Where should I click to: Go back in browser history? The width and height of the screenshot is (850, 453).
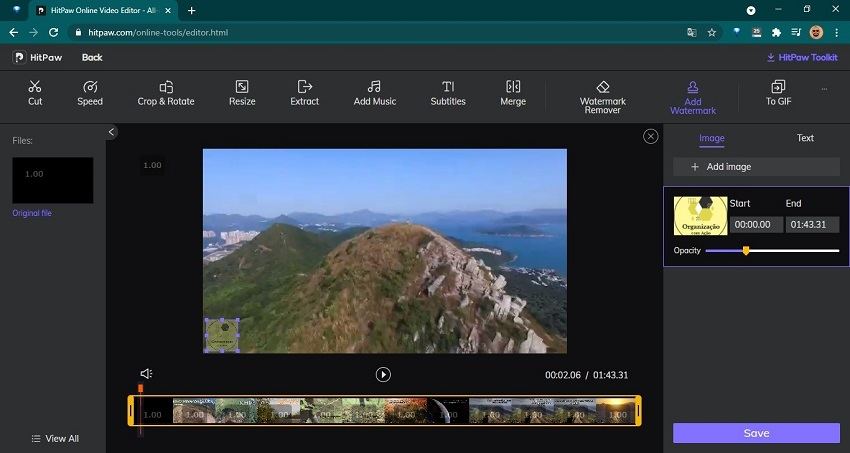(x=14, y=33)
